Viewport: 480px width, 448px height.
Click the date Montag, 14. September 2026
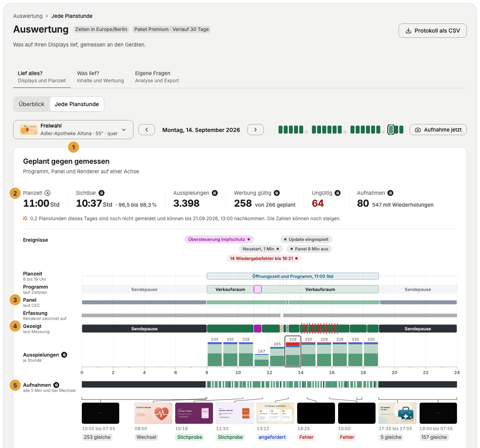tap(201, 130)
